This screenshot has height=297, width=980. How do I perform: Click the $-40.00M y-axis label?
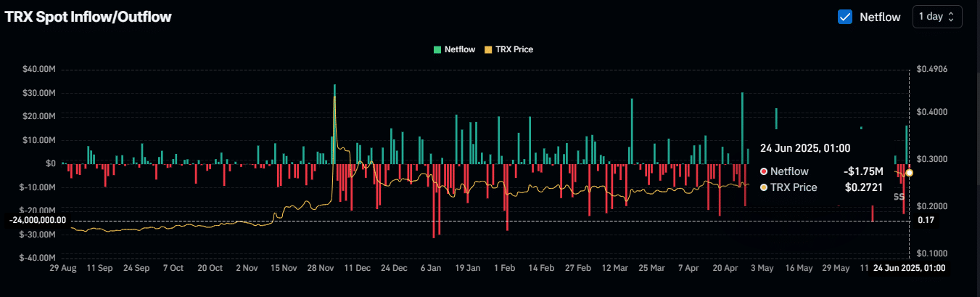coord(38,258)
